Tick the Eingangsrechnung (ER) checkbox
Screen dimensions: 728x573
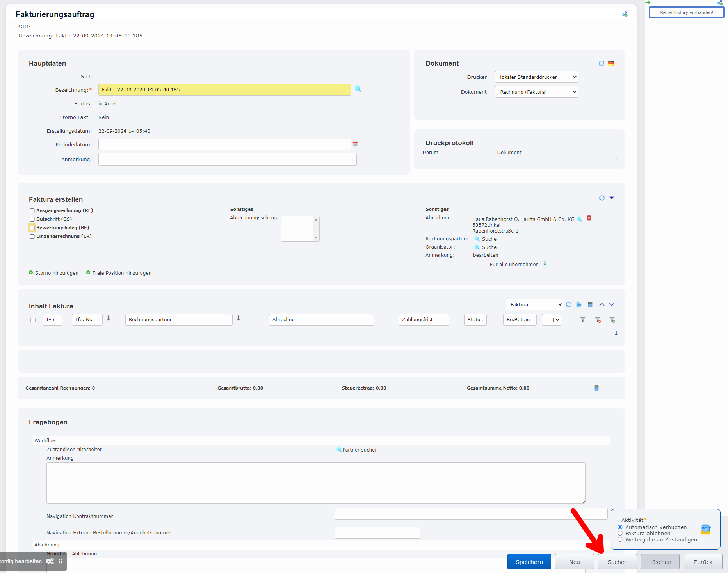tap(32, 237)
